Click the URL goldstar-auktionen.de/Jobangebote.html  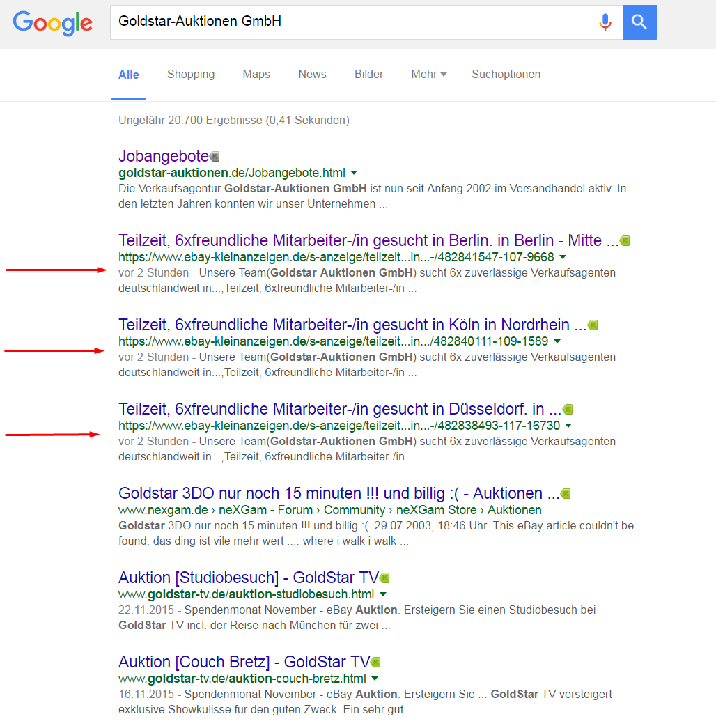(232, 173)
